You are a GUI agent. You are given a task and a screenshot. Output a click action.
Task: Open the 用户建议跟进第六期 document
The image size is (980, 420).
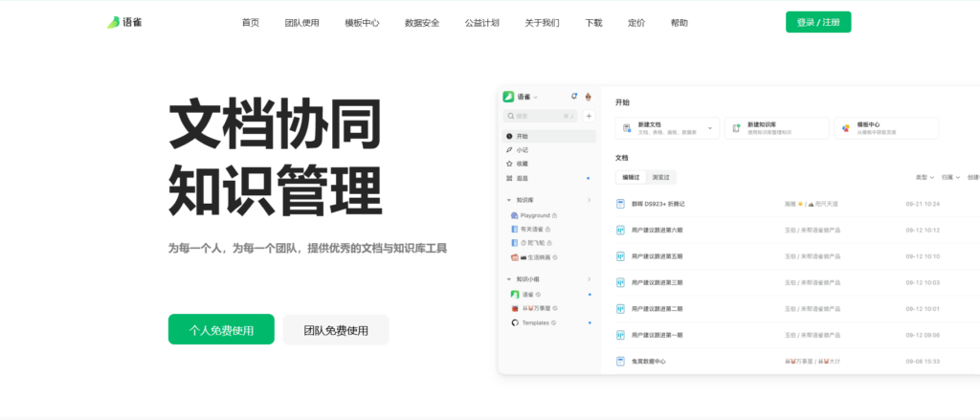click(x=657, y=230)
